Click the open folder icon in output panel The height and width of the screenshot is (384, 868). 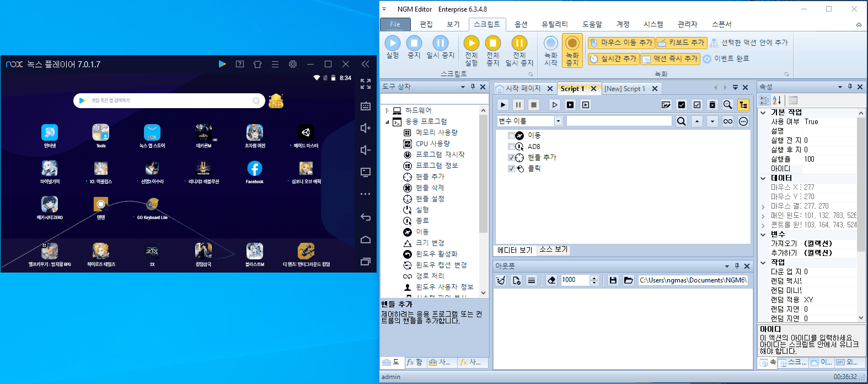[628, 280]
